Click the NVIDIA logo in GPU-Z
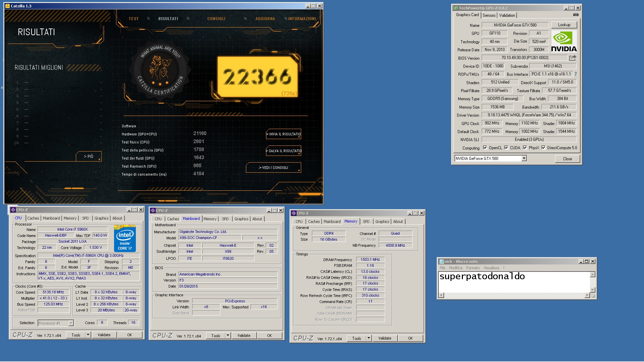Image resolution: width=644 pixels, height=362 pixels. pos(564,42)
